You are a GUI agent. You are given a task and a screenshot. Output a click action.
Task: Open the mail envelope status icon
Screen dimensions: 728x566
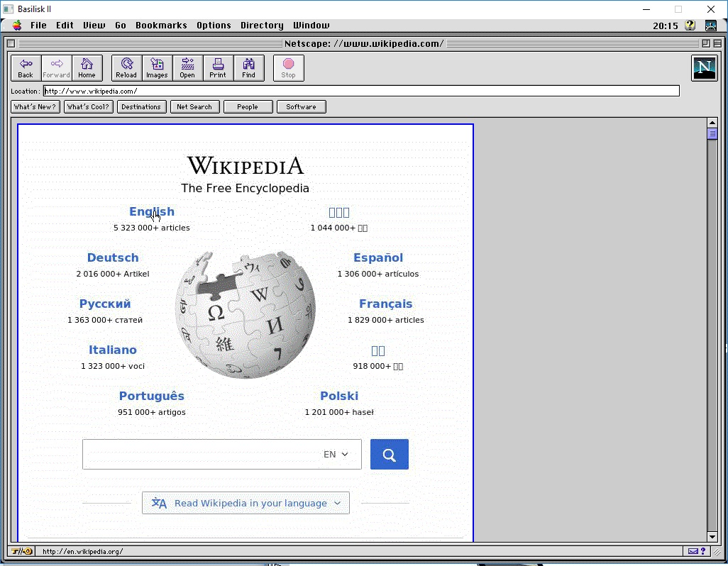693,551
